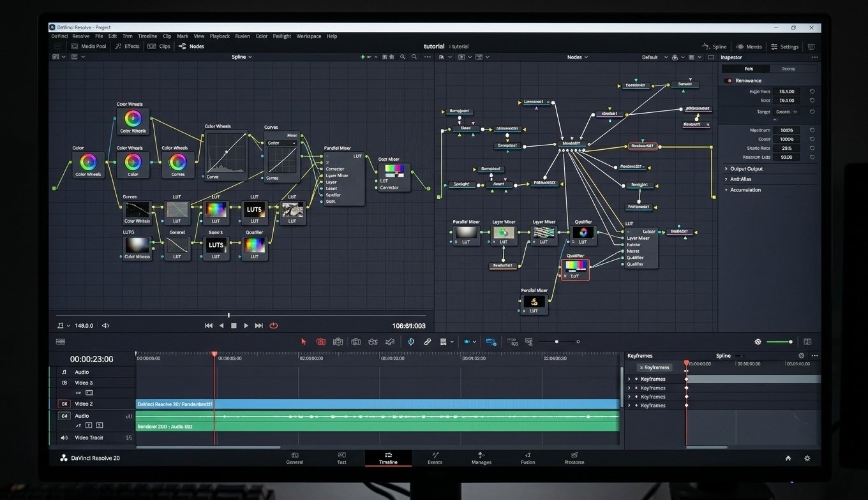
Task: Open the Fusion page
Action: (528, 459)
